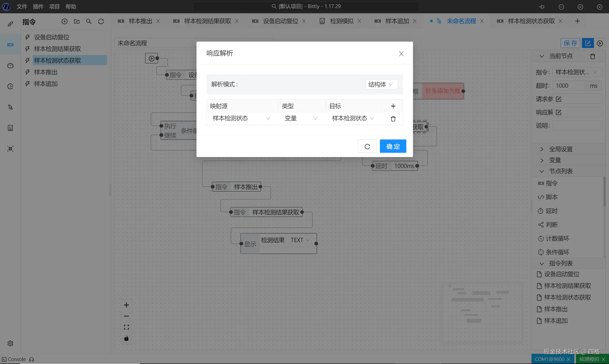The width and height of the screenshot is (609, 364).
Task: Close the 响应解析 dialog
Action: point(401,53)
